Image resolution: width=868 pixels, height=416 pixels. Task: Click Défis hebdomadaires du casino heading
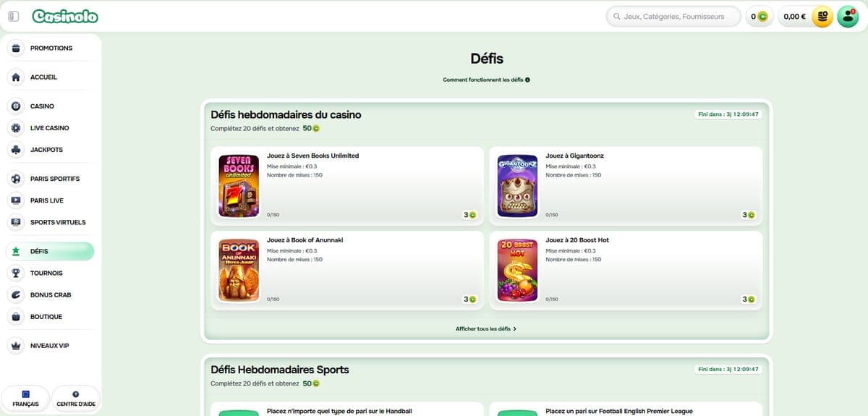(286, 114)
